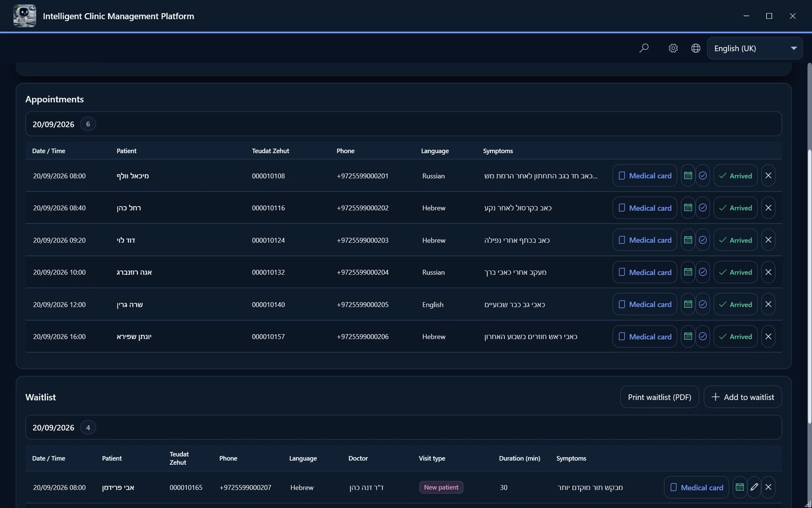
Task: Open Medical card for patient 000010108
Action: (645, 175)
